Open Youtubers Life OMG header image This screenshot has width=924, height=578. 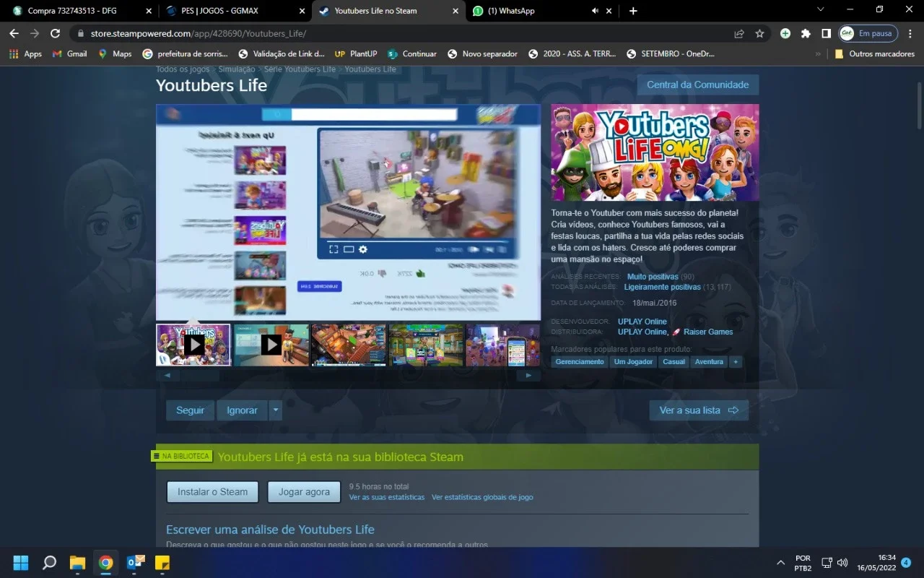655,152
